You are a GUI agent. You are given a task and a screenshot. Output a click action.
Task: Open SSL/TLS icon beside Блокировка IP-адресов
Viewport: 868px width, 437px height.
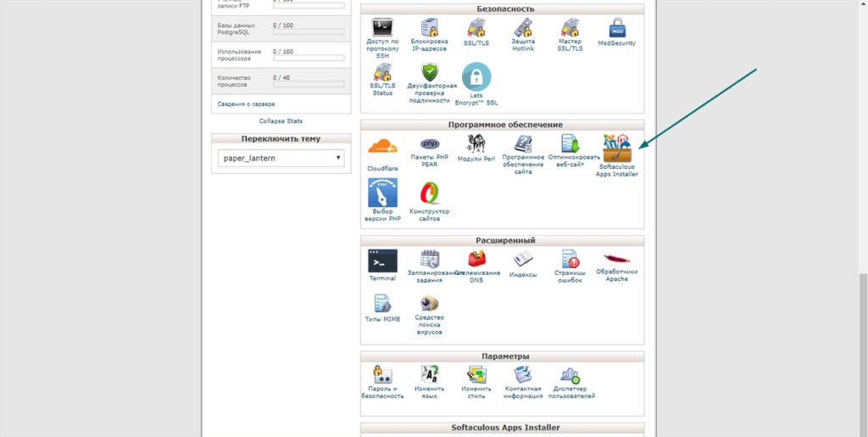point(476,28)
